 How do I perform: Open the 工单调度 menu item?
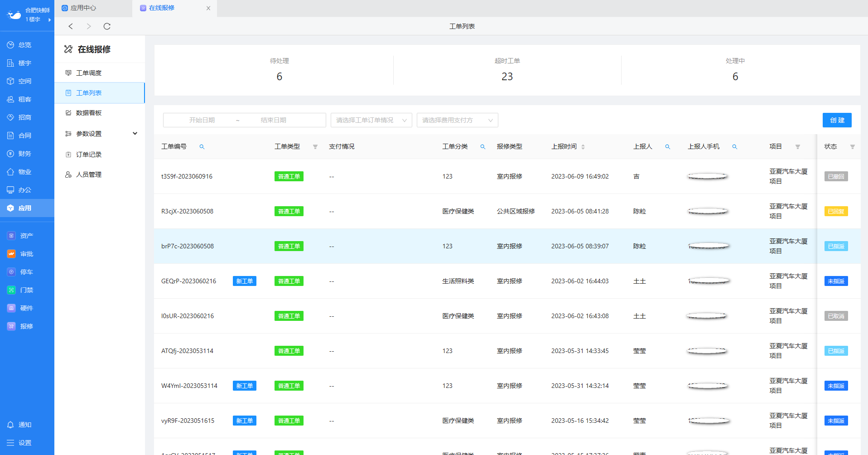[100, 73]
